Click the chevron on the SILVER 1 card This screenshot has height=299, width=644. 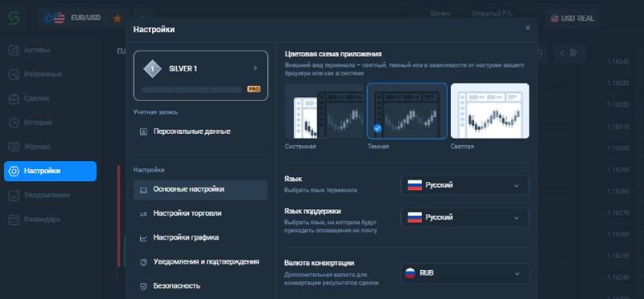pos(255,69)
